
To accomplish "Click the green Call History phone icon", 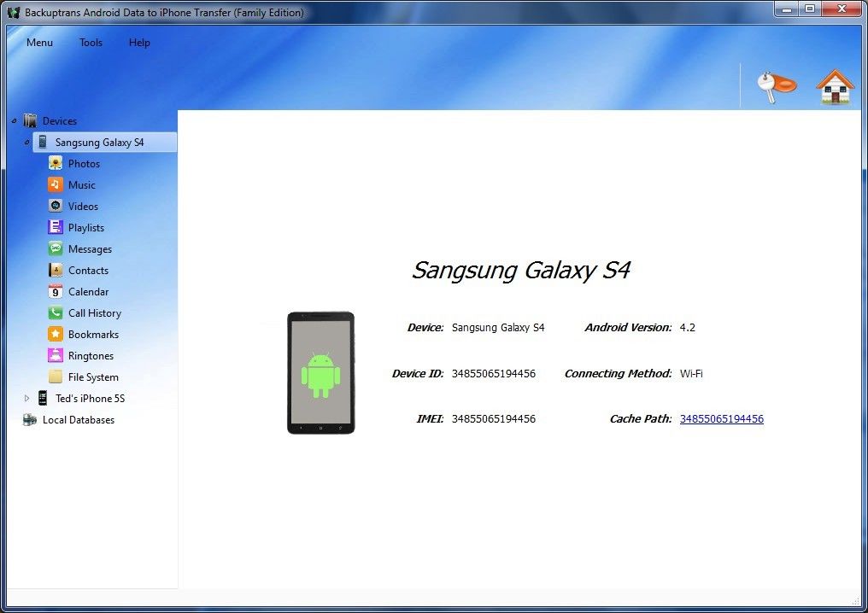I will pos(56,313).
